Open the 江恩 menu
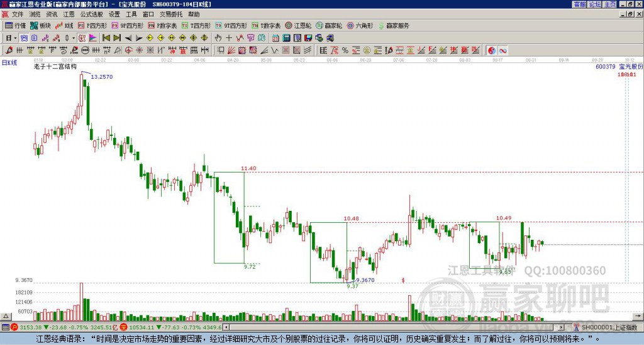Screen dimensions: 644x345 tap(69, 14)
